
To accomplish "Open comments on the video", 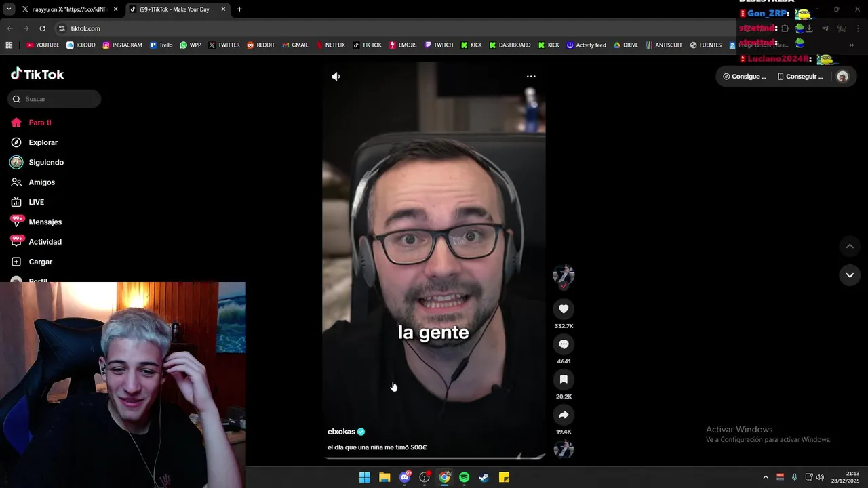I will (564, 344).
